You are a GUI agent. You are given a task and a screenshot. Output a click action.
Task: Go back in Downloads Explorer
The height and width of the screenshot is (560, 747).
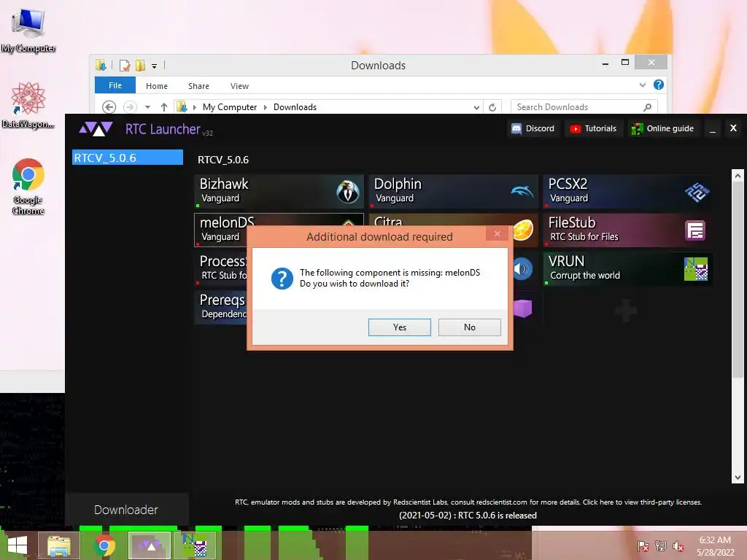(x=109, y=107)
